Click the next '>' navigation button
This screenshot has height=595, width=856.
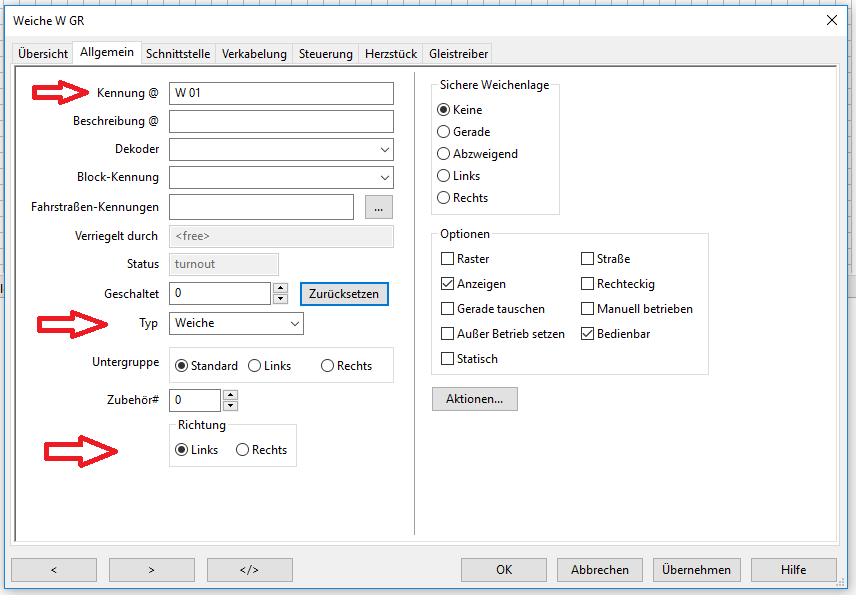pos(151,570)
